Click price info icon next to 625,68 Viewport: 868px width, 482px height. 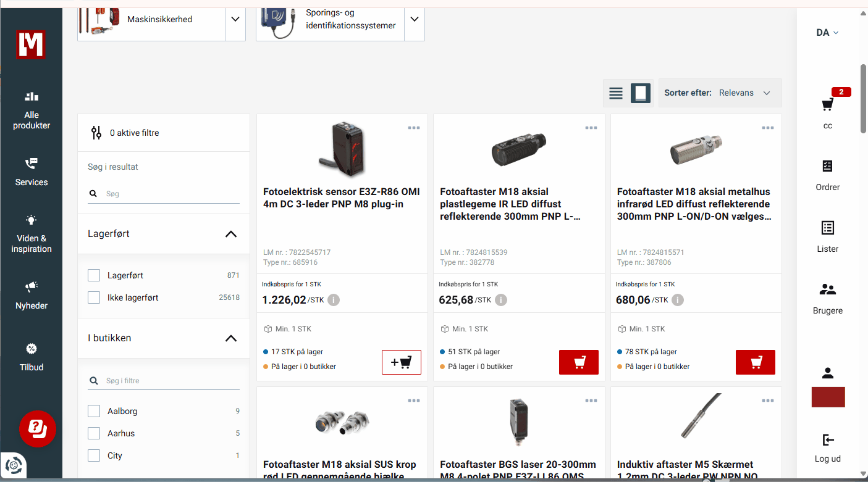501,300
